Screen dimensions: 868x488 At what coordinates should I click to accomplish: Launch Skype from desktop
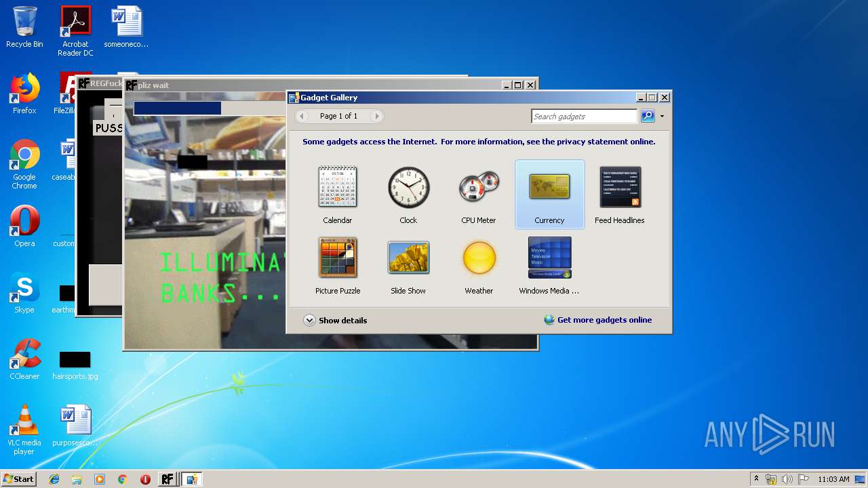[24, 293]
